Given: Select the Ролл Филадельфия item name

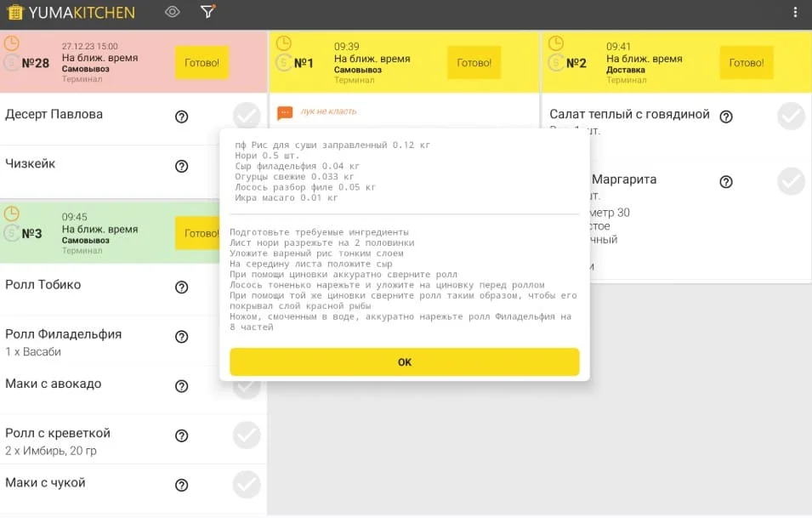Looking at the screenshot, I should pos(63,334).
